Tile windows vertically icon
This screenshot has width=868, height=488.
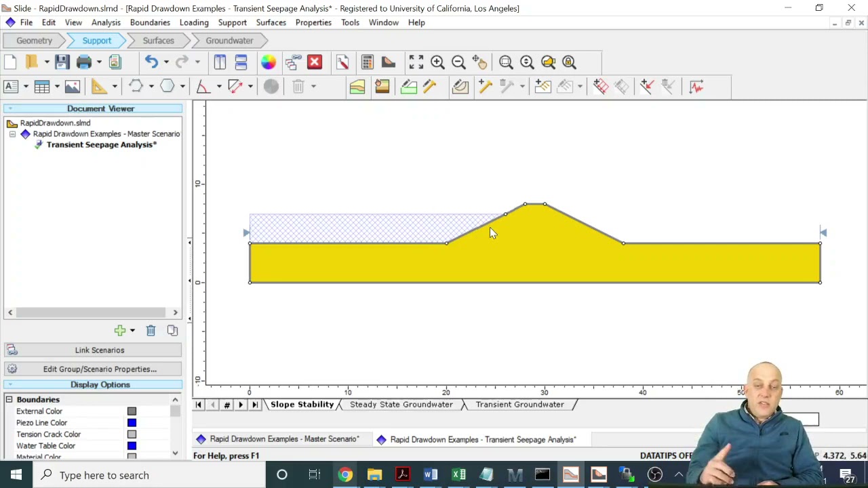pos(220,62)
